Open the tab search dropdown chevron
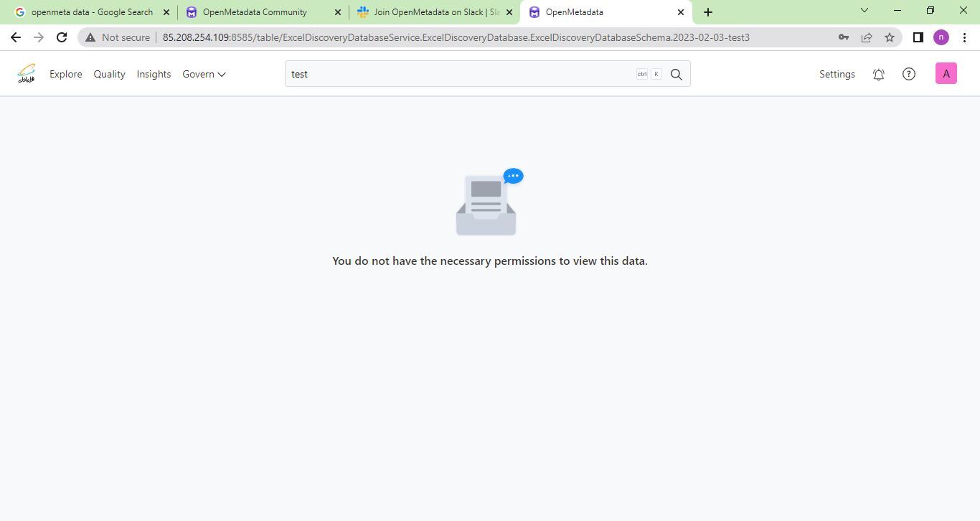This screenshot has width=980, height=521. coord(864,10)
